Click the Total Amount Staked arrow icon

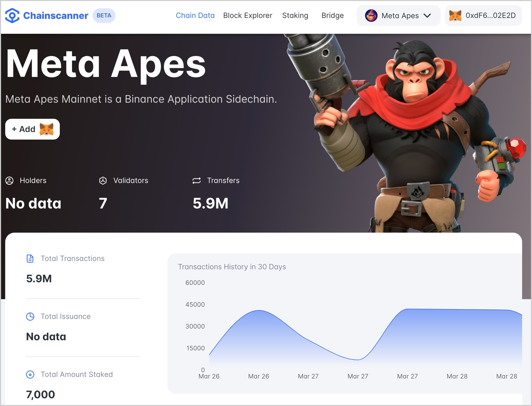(30, 375)
